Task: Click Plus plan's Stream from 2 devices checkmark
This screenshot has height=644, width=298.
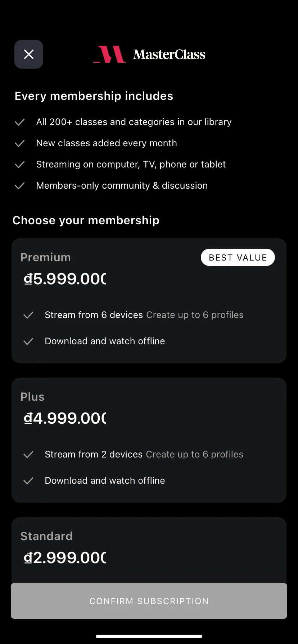Action: pyautogui.click(x=28, y=455)
